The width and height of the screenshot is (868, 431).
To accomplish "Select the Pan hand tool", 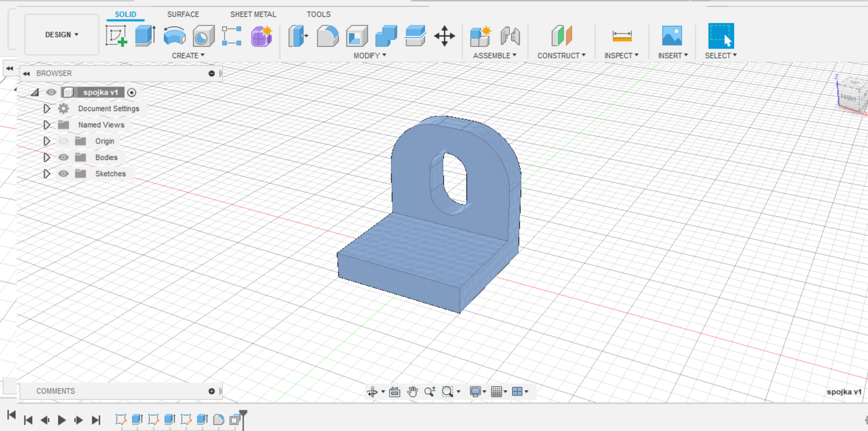I will point(412,392).
